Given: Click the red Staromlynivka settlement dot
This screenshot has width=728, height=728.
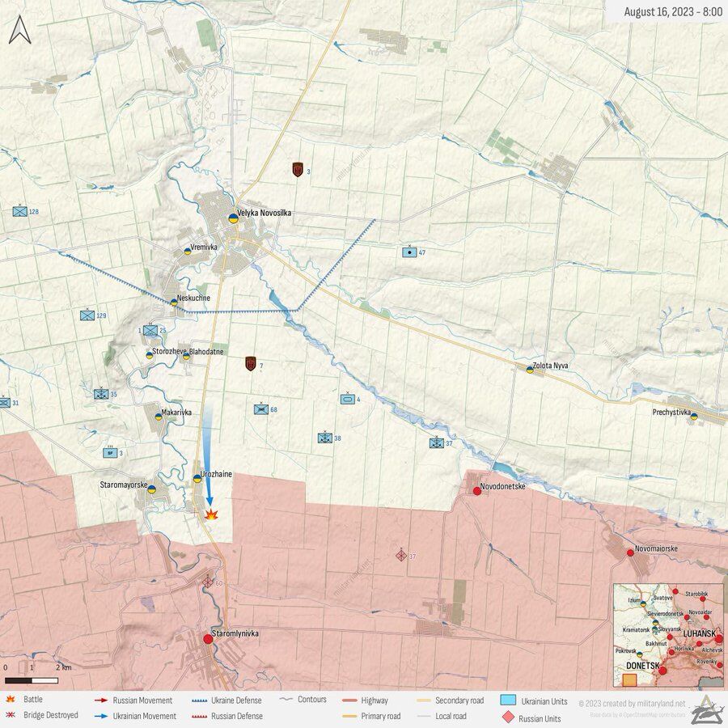Looking at the screenshot, I should pos(208,639).
